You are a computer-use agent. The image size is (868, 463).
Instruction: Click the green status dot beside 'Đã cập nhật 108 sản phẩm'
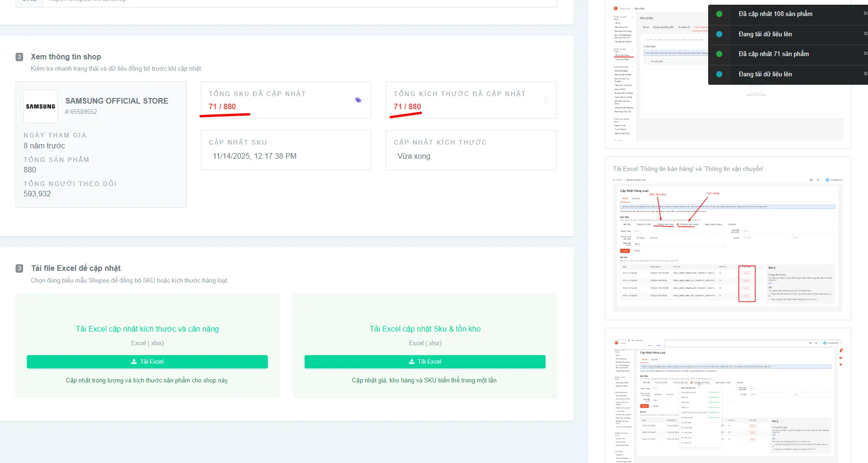coord(719,14)
